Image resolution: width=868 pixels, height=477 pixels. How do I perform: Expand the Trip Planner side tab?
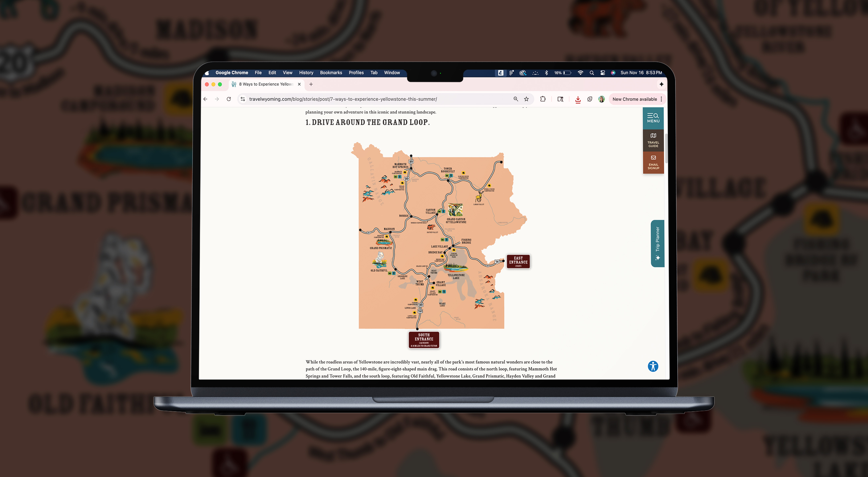657,243
